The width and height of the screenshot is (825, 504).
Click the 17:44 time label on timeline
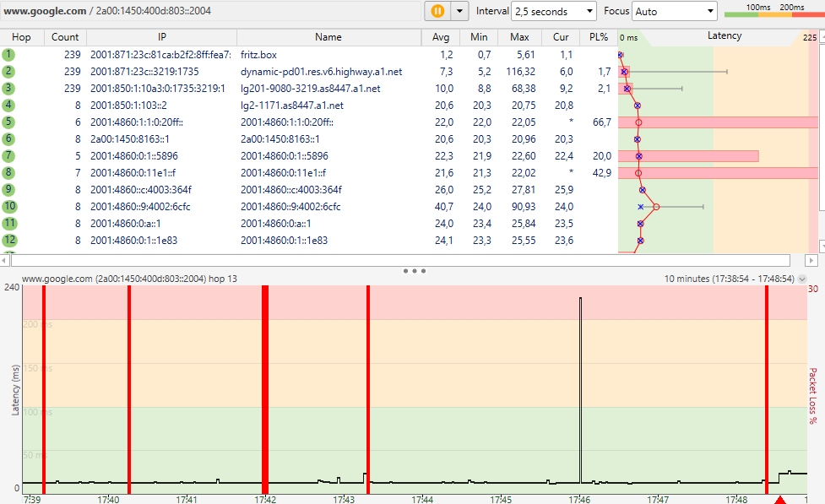coord(422,499)
